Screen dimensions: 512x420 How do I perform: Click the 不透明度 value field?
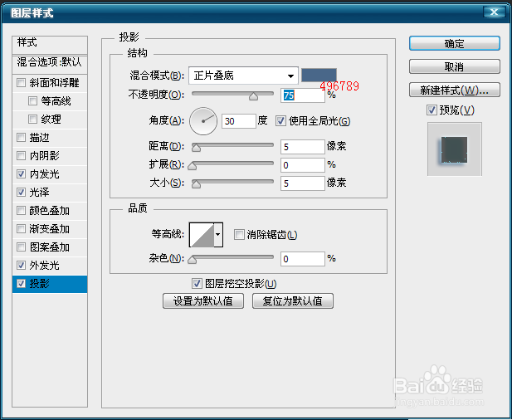303,95
